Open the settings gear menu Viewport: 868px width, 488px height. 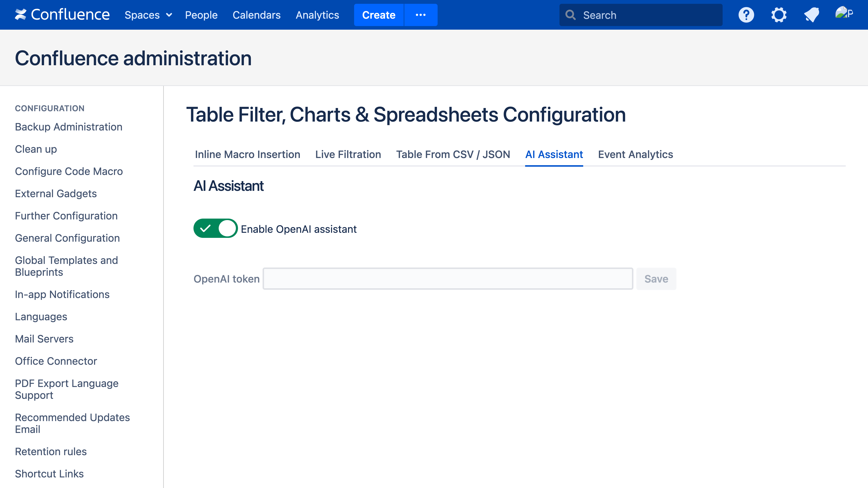point(779,15)
